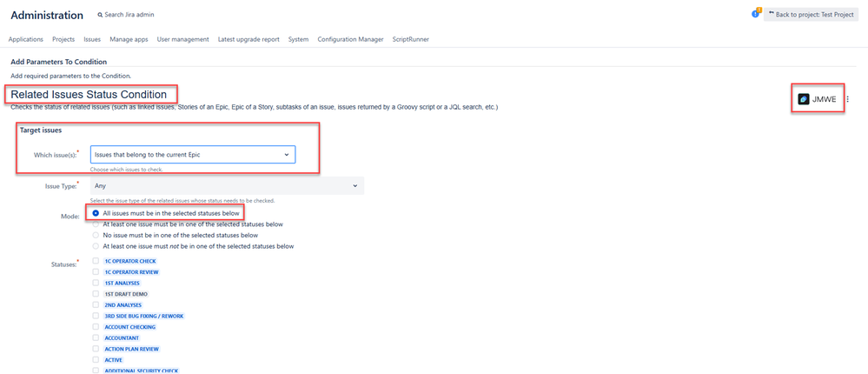This screenshot has width=868, height=374.
Task: Open the System admin tab
Action: coord(298,39)
